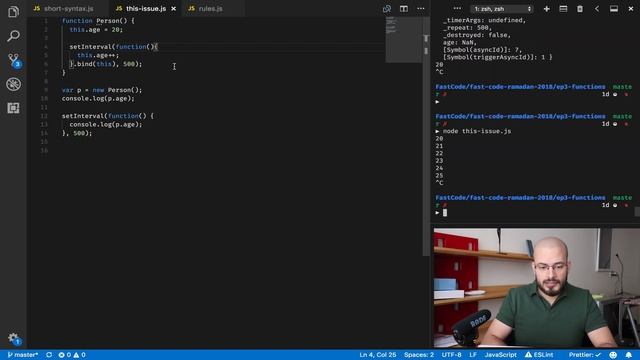The image size is (640, 360).
Task: Click the editor vertical scrollbar
Action: (x=426, y=137)
